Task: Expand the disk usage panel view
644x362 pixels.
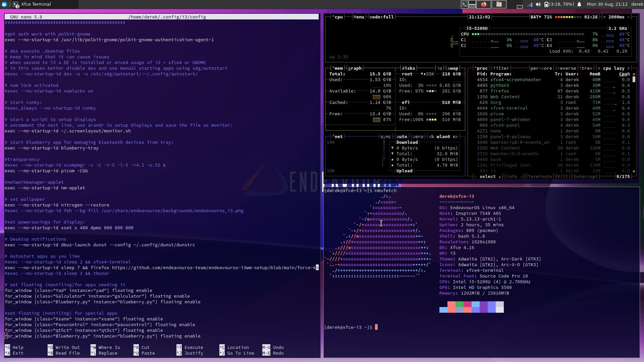Action: 408,68
